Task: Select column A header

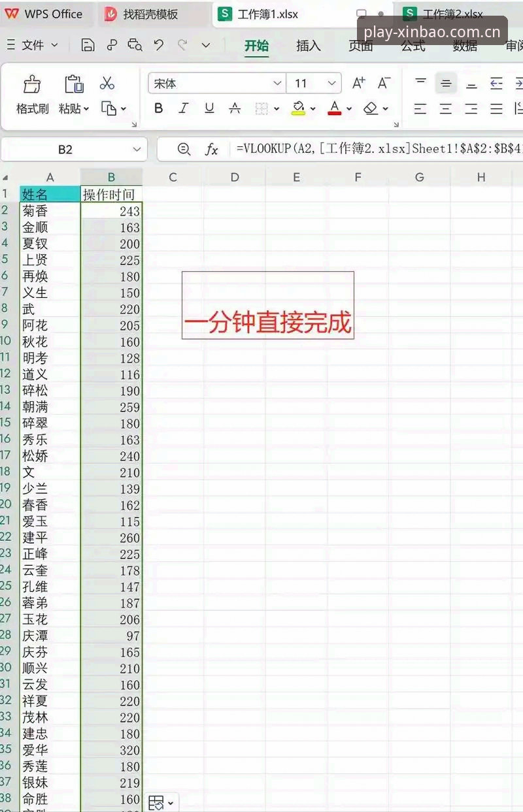Action: 50,177
